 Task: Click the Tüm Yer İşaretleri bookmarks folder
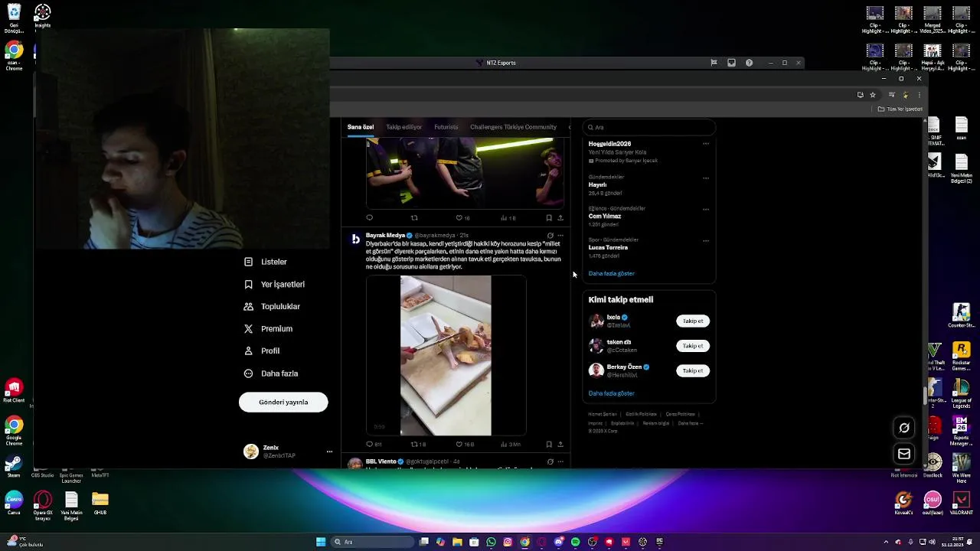[900, 109]
